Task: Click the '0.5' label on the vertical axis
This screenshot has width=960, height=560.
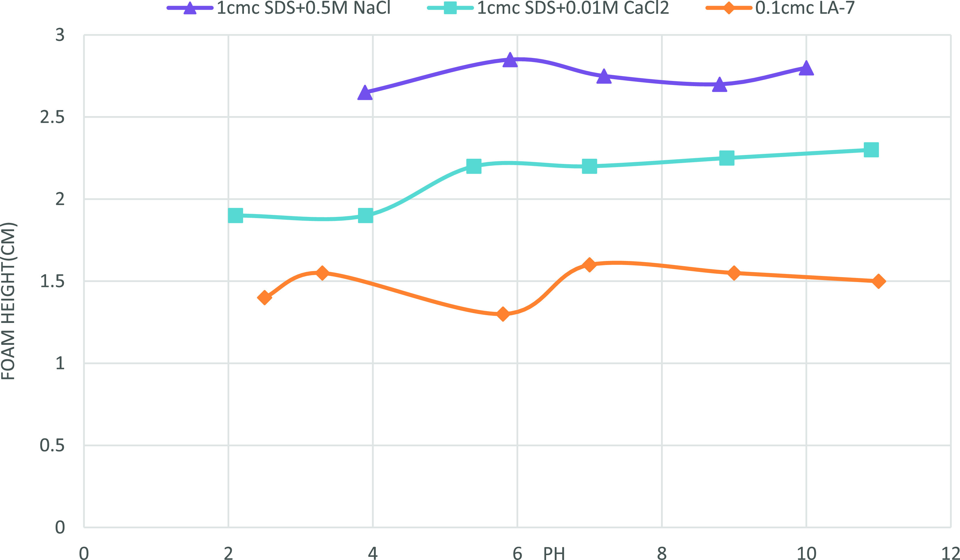Action: pos(52,445)
